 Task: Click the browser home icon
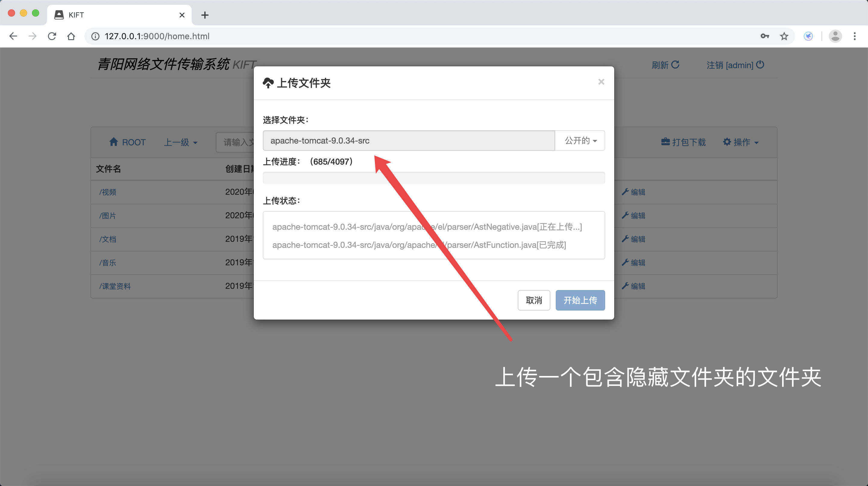pos(71,36)
